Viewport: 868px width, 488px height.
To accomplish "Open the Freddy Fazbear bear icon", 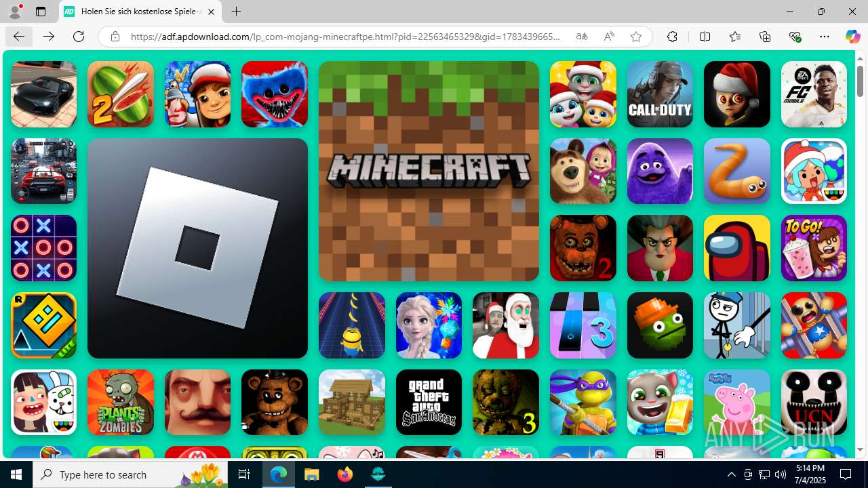I will 275,402.
